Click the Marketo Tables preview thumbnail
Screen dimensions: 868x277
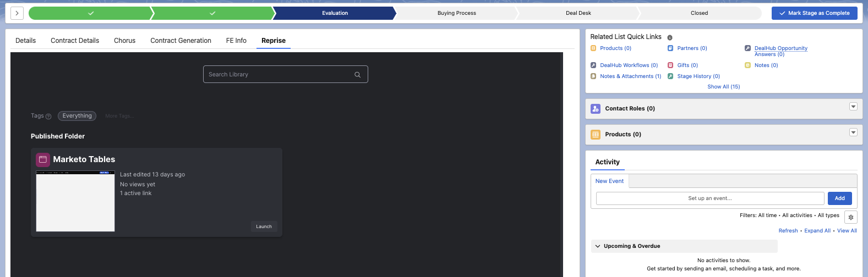[x=75, y=201]
